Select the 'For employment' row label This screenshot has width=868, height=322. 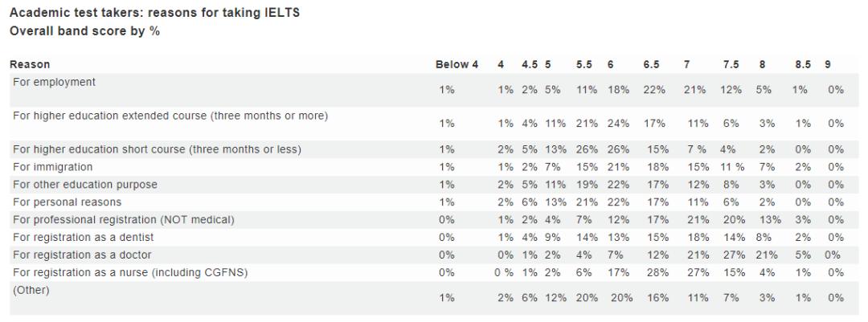point(55,82)
